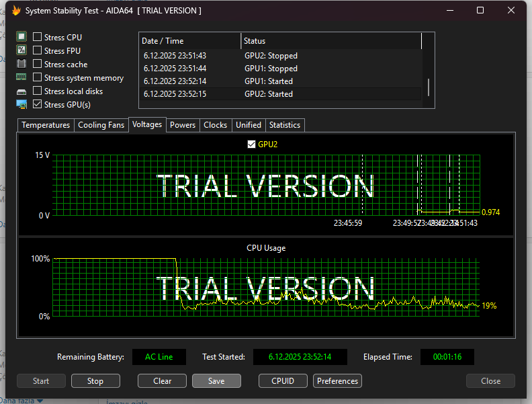Screen dimensions: 532x404
Task: Switch to the Temperatures tab
Action: coord(46,125)
